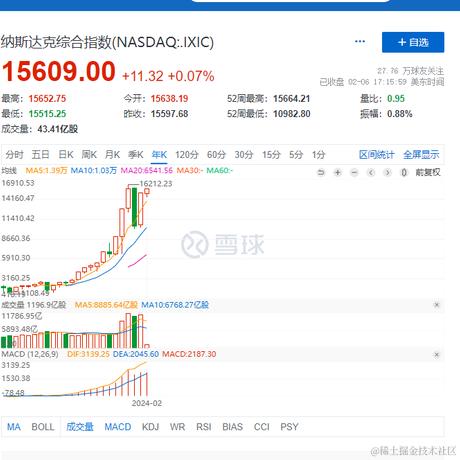Viewport: 460px width, 460px height.
Task: Open the three-dot more options menu
Action: (x=360, y=42)
